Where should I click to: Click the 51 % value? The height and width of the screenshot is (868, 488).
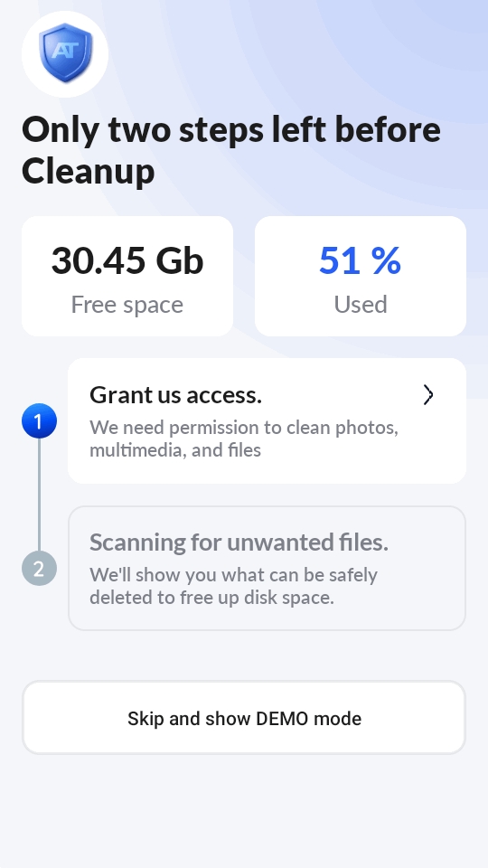pyautogui.click(x=361, y=260)
